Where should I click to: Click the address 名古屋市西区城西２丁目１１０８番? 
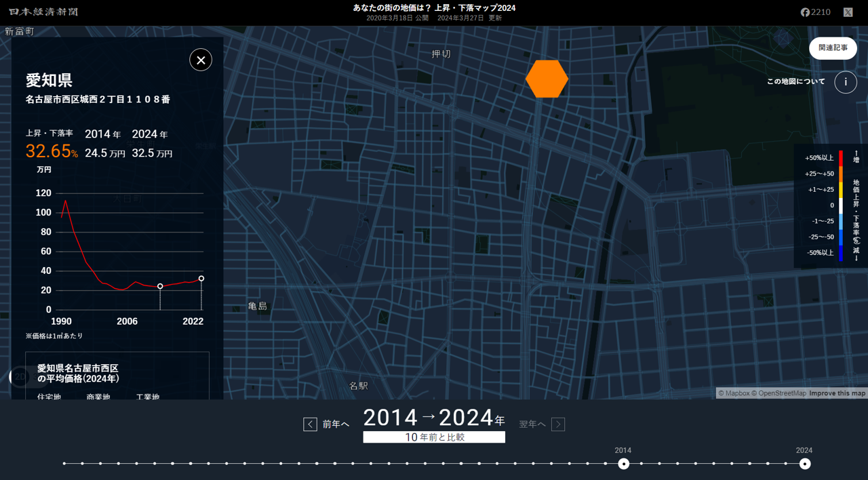coord(98,100)
